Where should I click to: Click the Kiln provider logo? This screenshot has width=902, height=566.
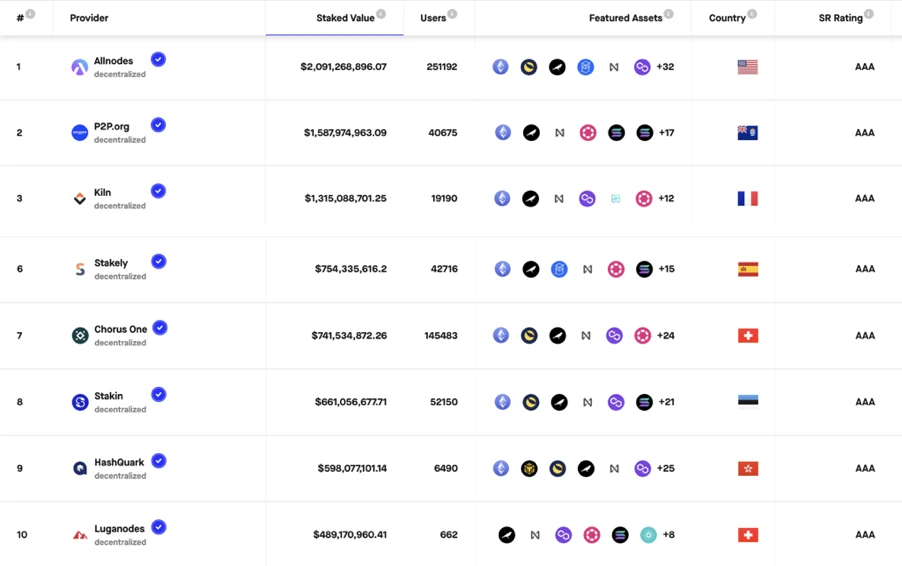click(79, 199)
